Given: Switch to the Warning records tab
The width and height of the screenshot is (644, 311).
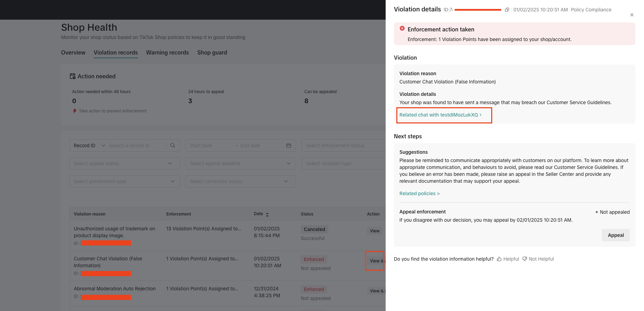Looking at the screenshot, I should pyautogui.click(x=167, y=52).
